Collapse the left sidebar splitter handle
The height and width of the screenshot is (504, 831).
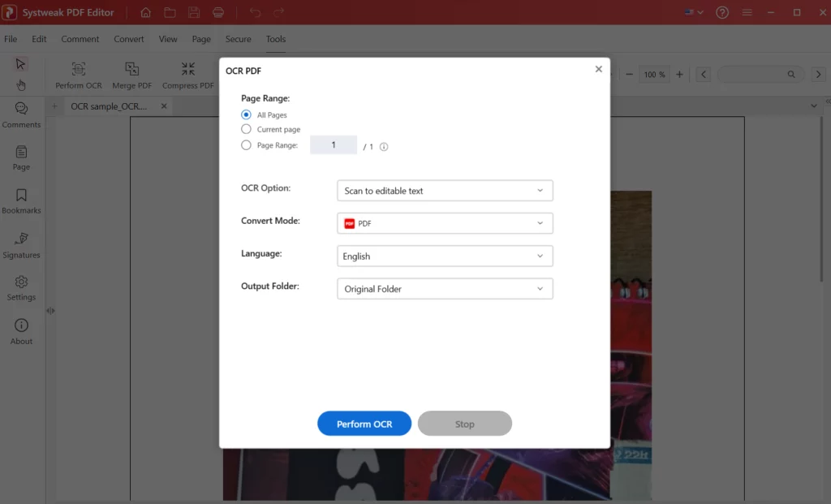[x=50, y=311]
